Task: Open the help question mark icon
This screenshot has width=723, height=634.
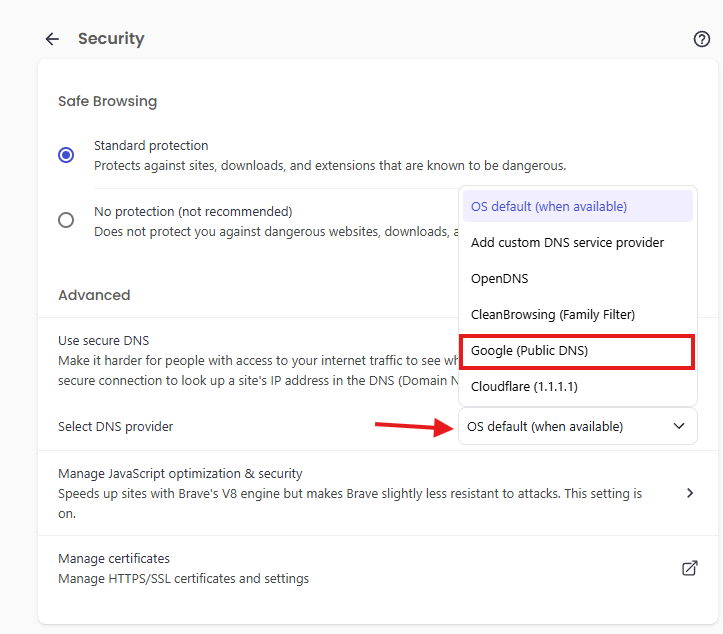Action: coord(701,39)
